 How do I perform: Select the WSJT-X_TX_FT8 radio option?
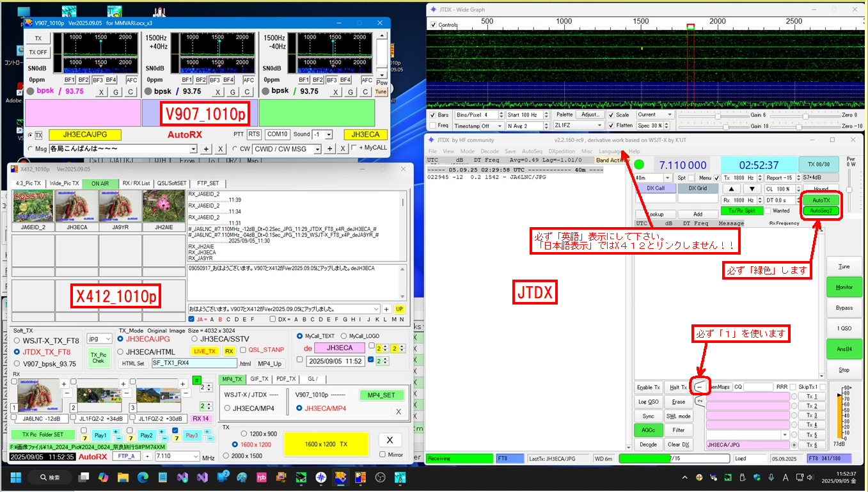click(x=17, y=340)
